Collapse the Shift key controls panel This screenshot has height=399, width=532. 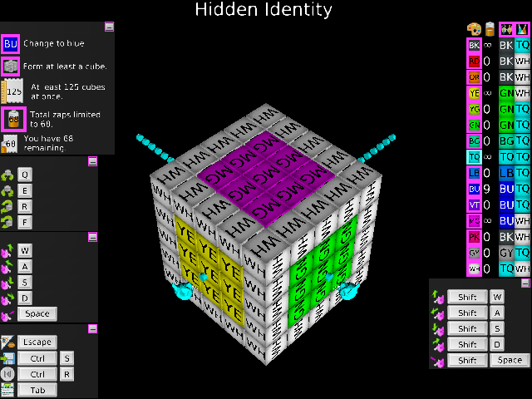tap(525, 283)
